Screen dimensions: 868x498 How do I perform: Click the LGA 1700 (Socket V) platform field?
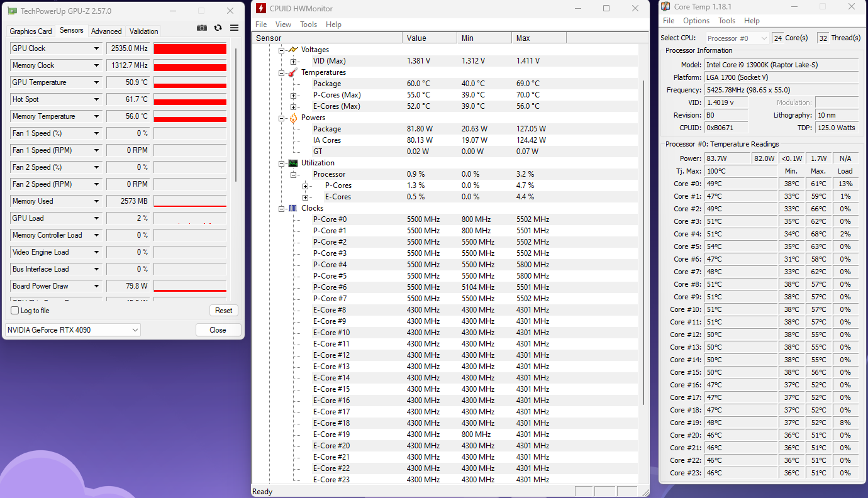[x=781, y=77]
